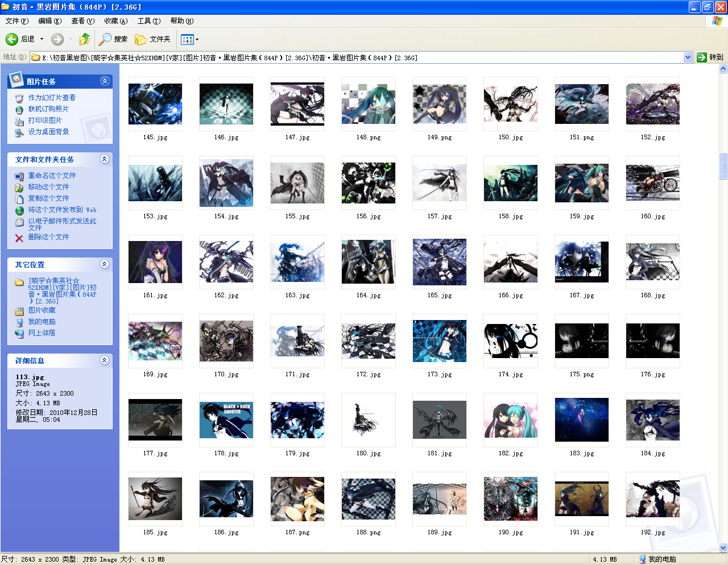728x565 pixels.
Task: Click the Go arrow button
Action: pyautogui.click(x=702, y=57)
